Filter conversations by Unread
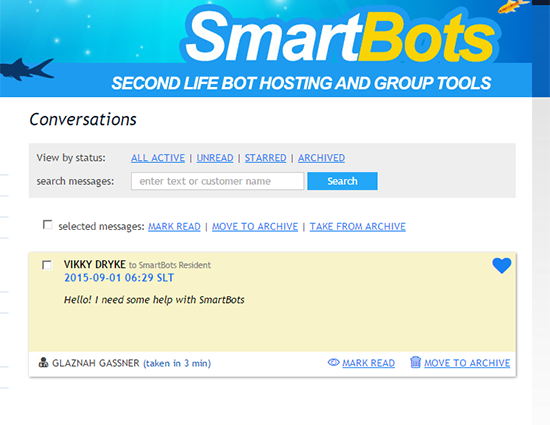The width and height of the screenshot is (550, 425). (215, 158)
